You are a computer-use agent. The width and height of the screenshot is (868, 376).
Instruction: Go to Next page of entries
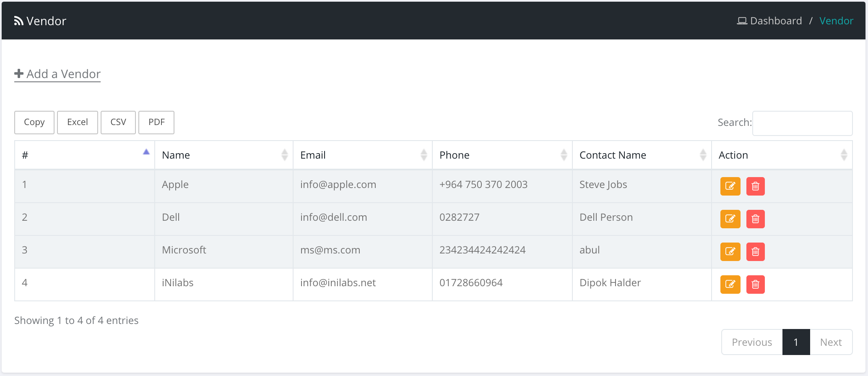[x=831, y=342]
